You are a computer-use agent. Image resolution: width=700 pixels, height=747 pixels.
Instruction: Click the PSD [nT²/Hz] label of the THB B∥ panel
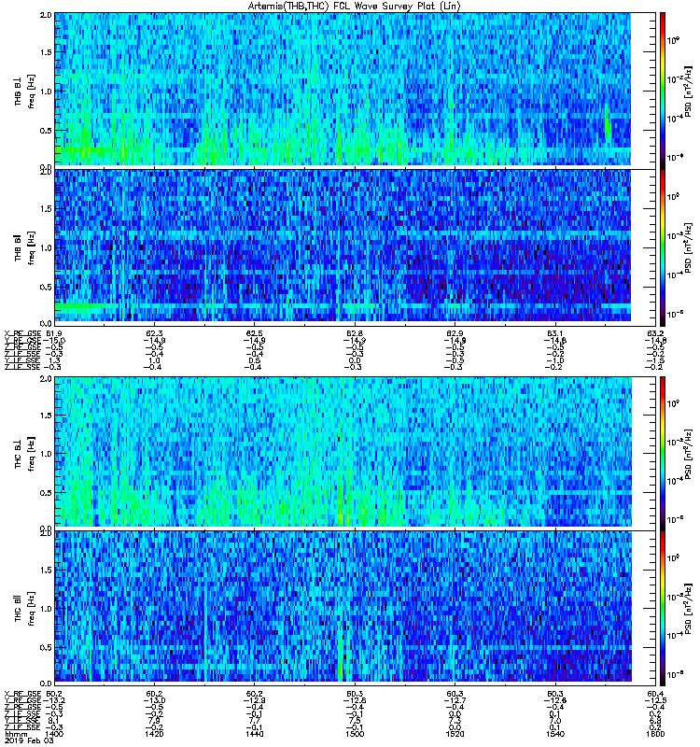(689, 247)
